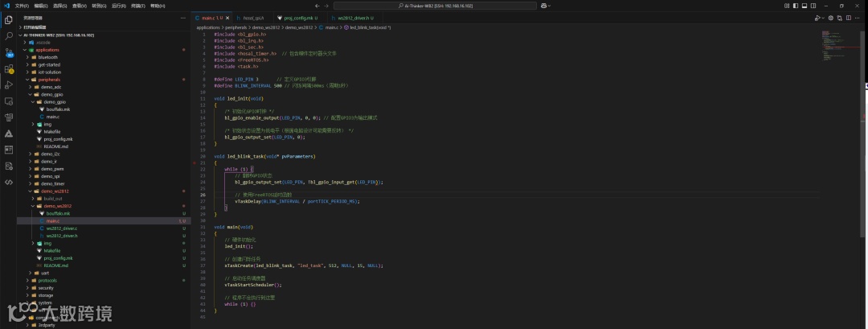Close the main.c editor tab
868x329 pixels.
(x=227, y=18)
